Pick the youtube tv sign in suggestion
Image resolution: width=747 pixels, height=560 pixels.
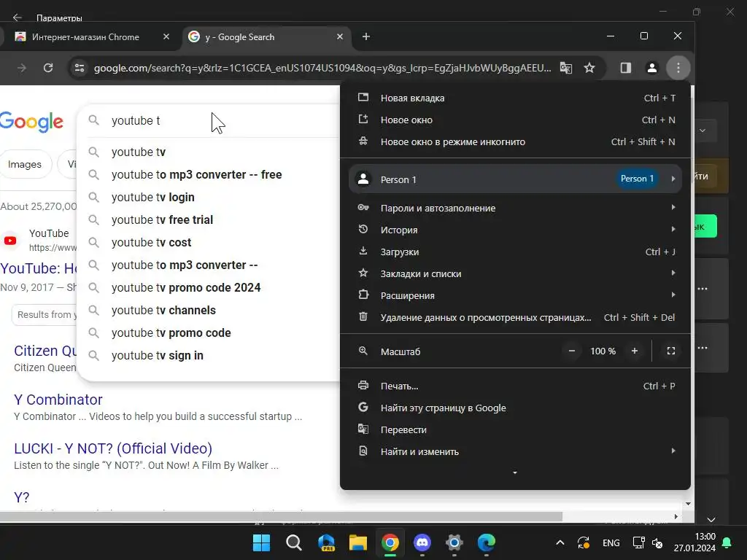tap(209, 356)
